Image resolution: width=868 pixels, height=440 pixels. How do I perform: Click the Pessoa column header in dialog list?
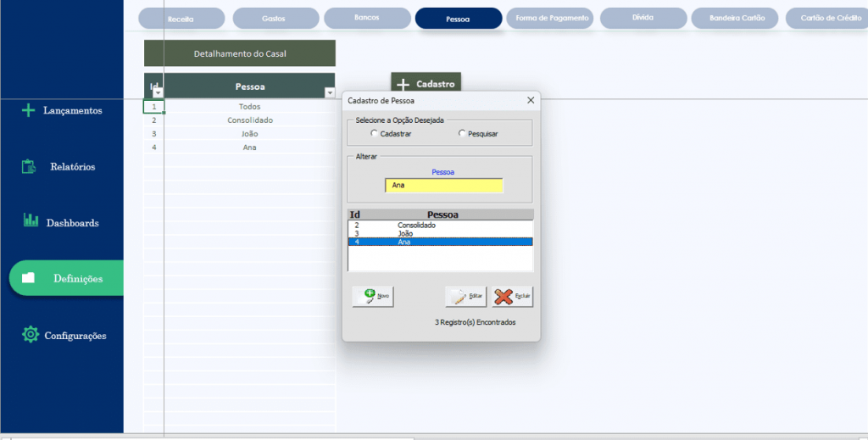click(442, 214)
